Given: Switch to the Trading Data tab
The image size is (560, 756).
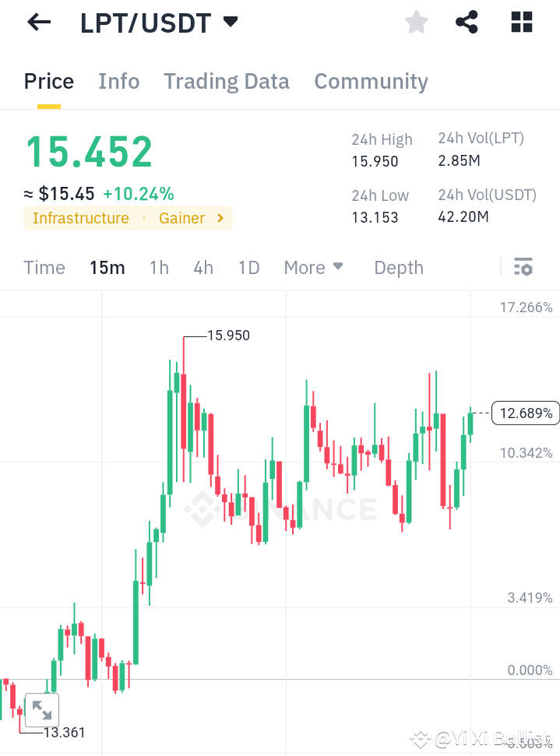Looking at the screenshot, I should (226, 81).
